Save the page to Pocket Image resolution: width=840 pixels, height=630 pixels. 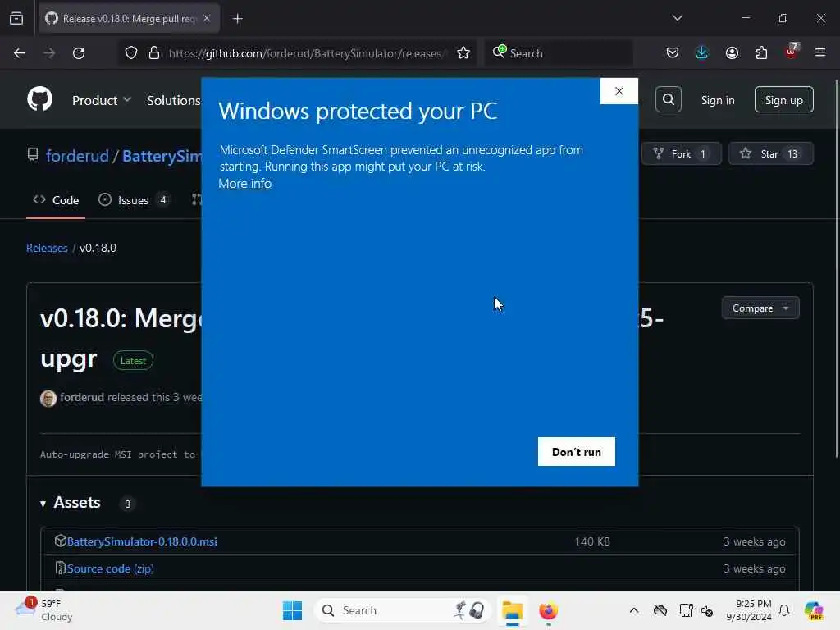[x=673, y=53]
